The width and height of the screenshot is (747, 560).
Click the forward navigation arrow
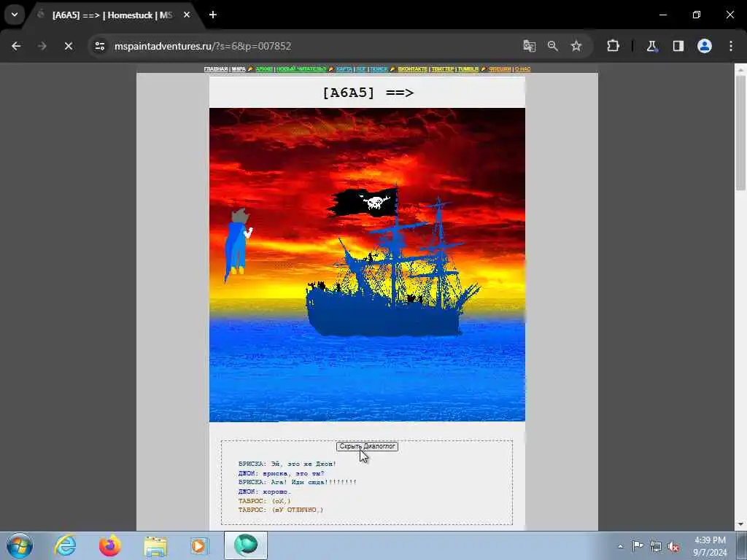coord(42,46)
